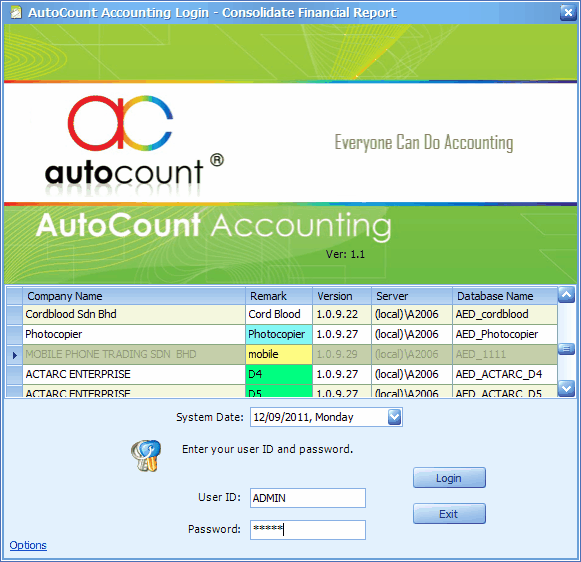
Task: Click the AED_1111 database name cell
Action: 505,355
